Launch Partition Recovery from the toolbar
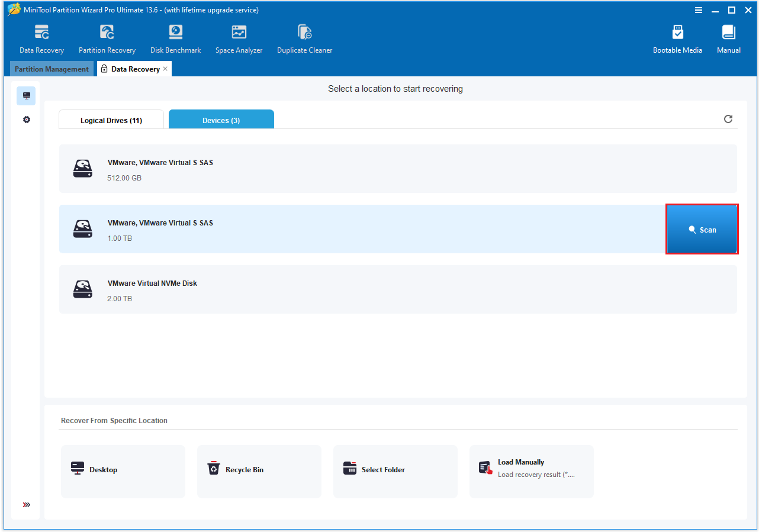This screenshot has width=759, height=532. (x=107, y=39)
